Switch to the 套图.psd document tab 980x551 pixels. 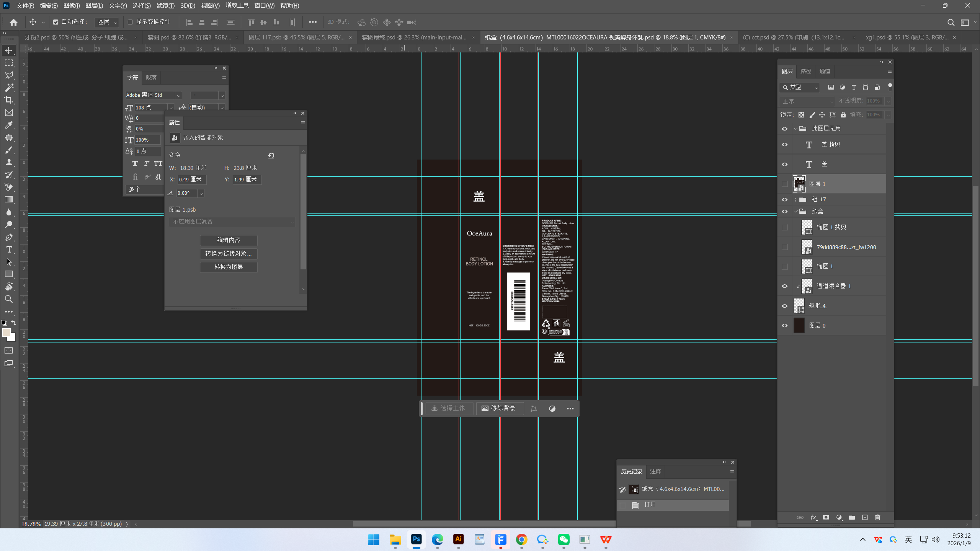189,37
